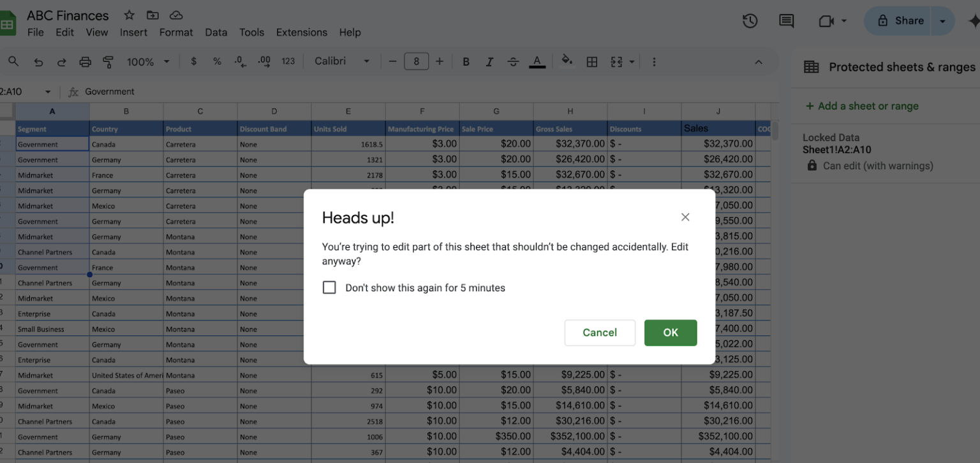Image resolution: width=980 pixels, height=463 pixels.
Task: Confirm edit with the OK button
Action: [670, 333]
